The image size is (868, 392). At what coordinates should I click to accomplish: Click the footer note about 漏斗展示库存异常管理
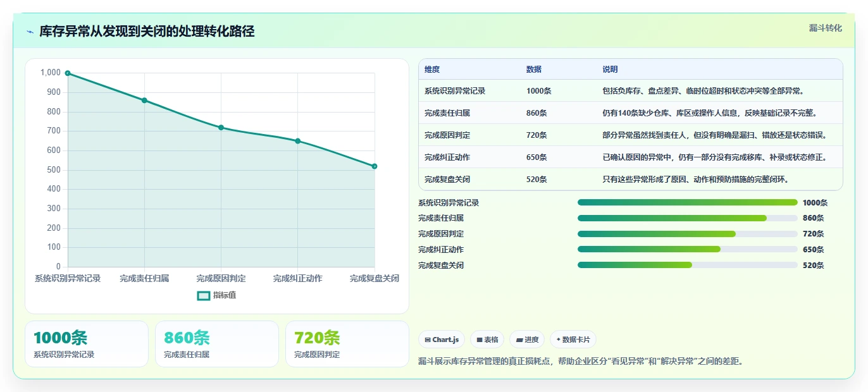(x=580, y=361)
